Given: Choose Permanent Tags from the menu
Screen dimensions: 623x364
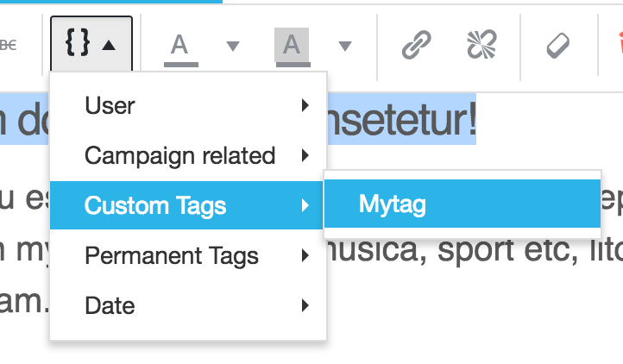Looking at the screenshot, I should (171, 255).
